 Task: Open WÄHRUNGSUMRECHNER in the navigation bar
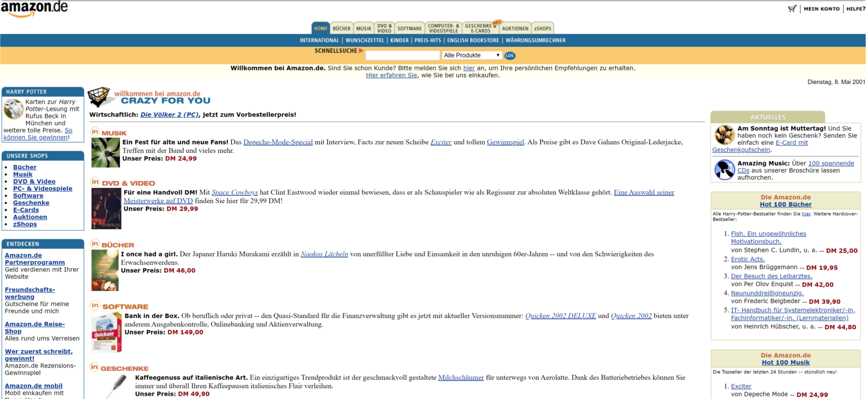point(535,41)
